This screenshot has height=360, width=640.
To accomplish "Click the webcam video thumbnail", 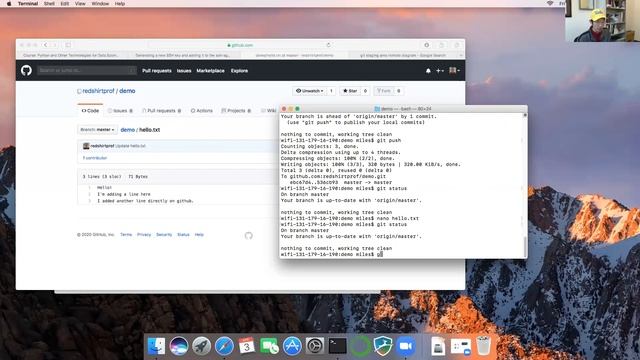I will pyautogui.click(x=602, y=21).
